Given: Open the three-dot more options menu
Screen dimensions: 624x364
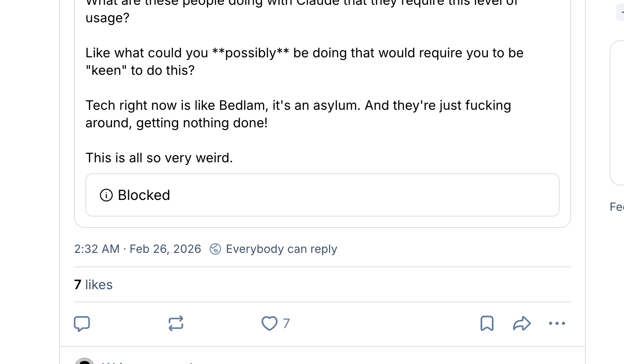Looking at the screenshot, I should click(x=557, y=323).
